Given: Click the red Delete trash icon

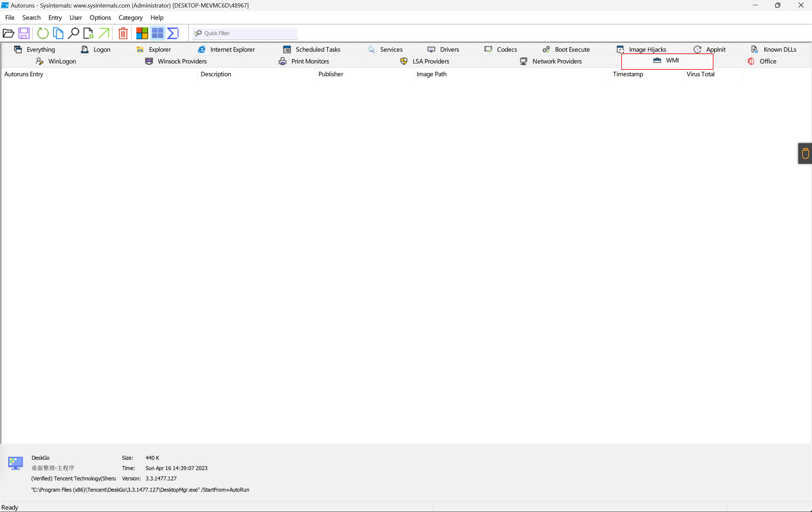Looking at the screenshot, I should click(x=123, y=33).
